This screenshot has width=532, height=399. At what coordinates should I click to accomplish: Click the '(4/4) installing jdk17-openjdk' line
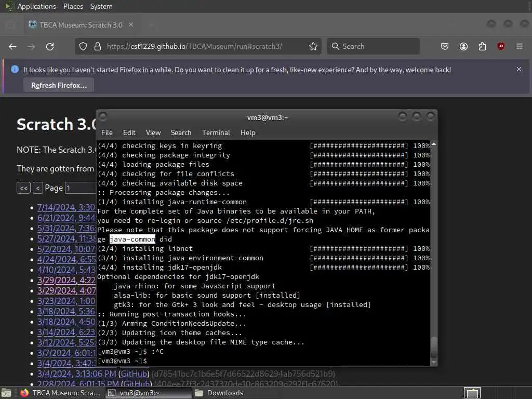160,268
